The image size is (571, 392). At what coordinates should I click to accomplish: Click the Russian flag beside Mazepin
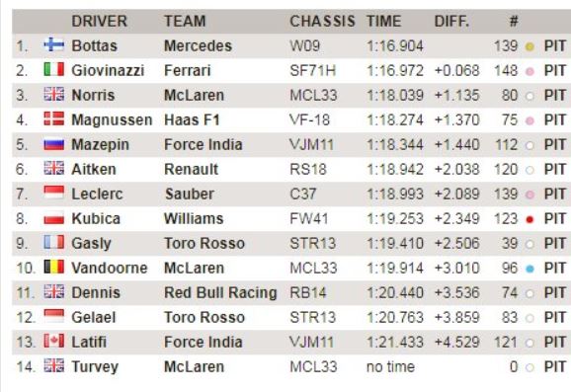point(54,144)
